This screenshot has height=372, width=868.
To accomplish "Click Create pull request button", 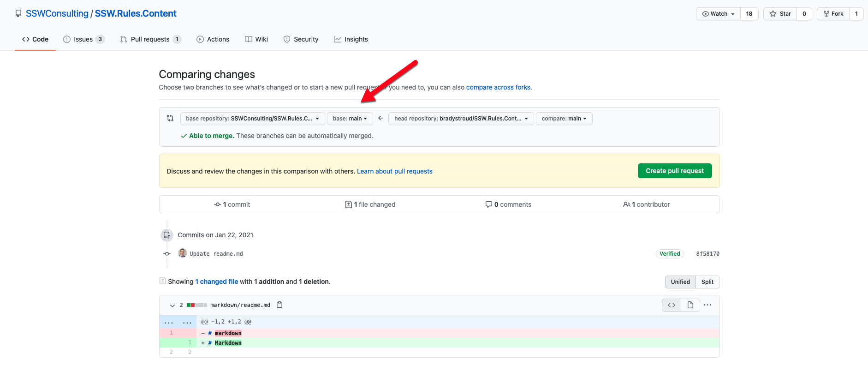I will click(x=675, y=171).
